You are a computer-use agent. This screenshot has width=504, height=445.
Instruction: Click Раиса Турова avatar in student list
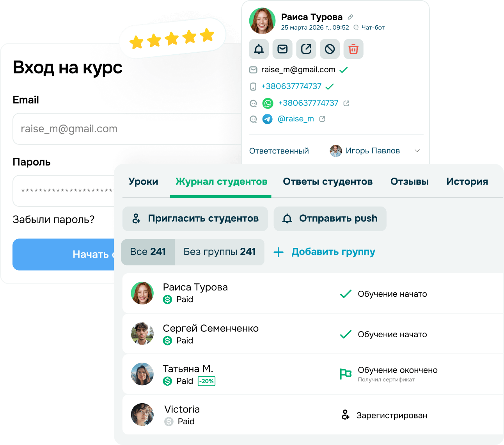[142, 293]
